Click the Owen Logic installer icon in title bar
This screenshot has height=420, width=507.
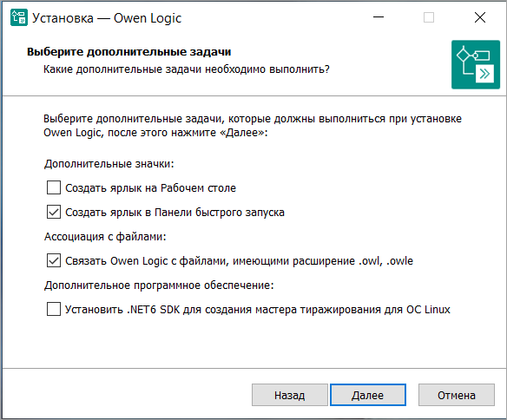[19, 17]
